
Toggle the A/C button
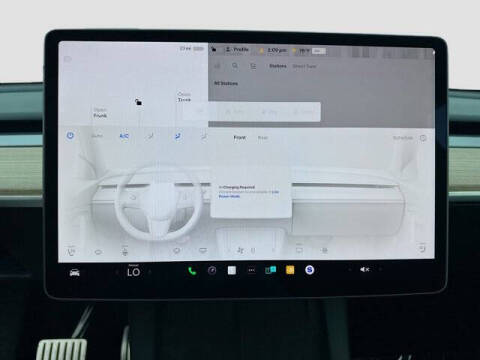(124, 136)
